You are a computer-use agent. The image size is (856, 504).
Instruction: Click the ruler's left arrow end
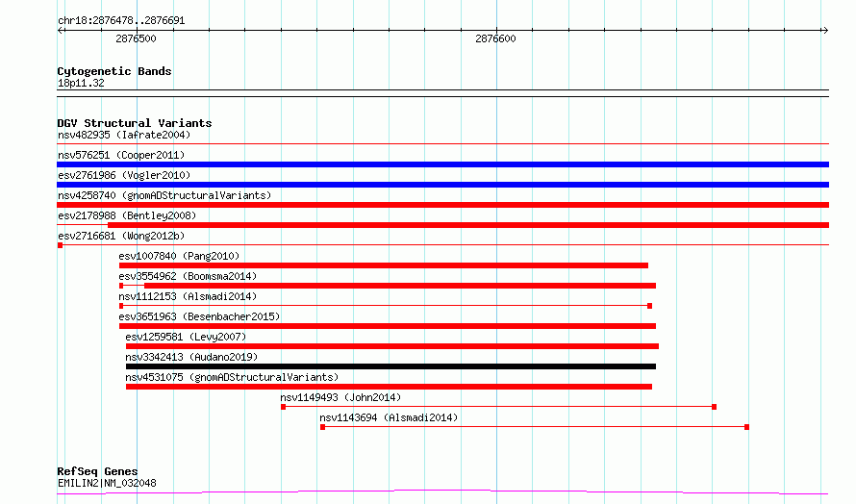61,31
